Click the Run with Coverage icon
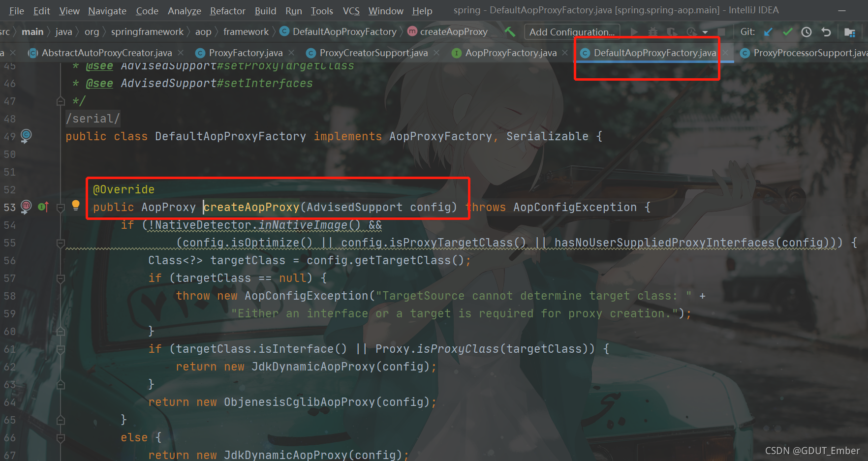The image size is (868, 461). (672, 32)
